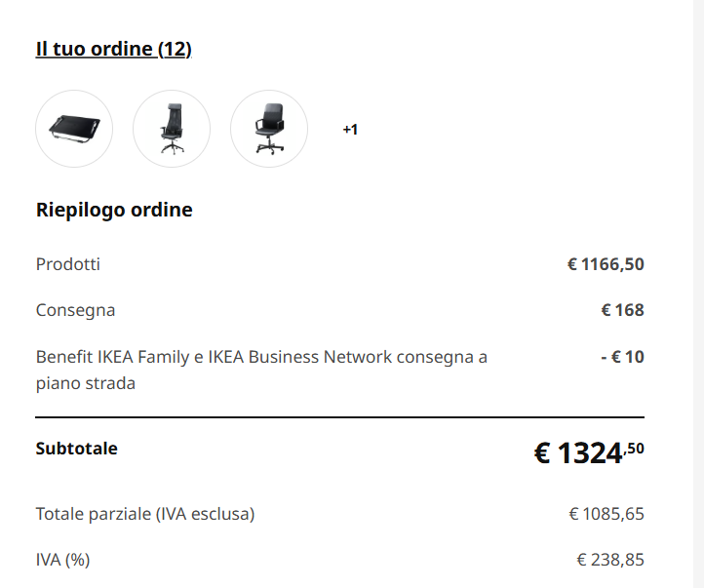Click the divider line above Subtotale
704x588 pixels.
point(339,417)
